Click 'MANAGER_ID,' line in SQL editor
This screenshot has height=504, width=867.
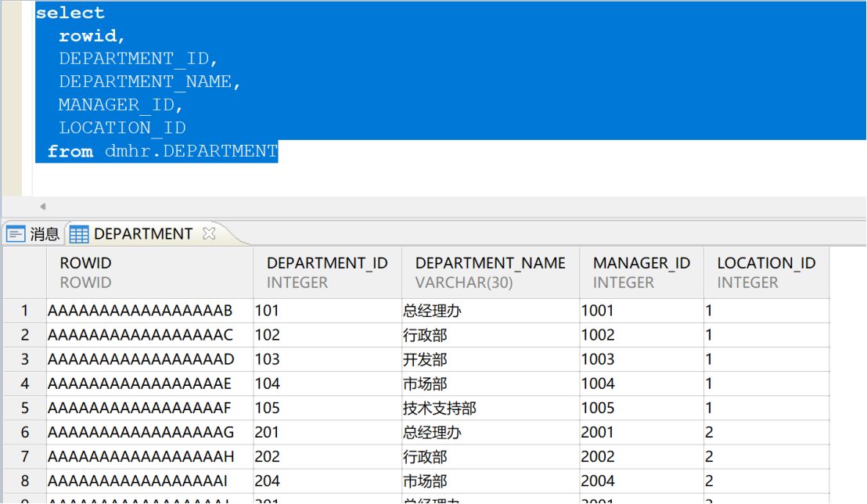121,105
